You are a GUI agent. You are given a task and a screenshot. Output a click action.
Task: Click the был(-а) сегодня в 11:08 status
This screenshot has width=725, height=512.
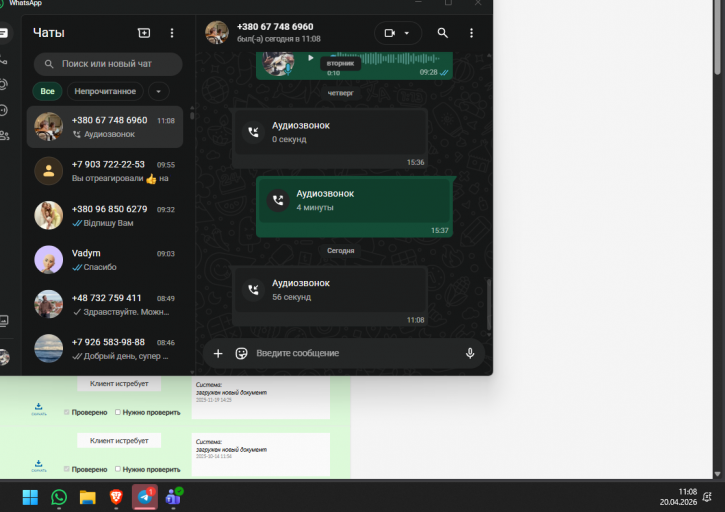pos(279,39)
